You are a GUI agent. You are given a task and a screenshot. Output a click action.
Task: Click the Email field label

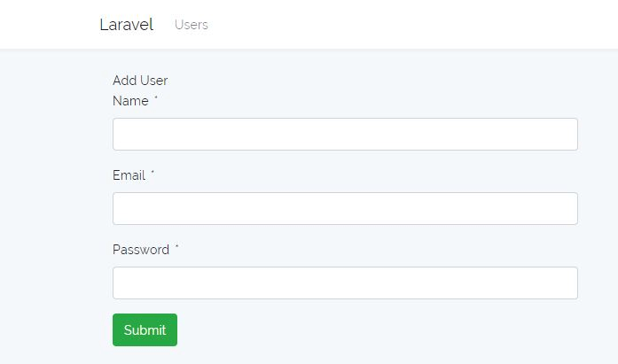click(x=129, y=175)
